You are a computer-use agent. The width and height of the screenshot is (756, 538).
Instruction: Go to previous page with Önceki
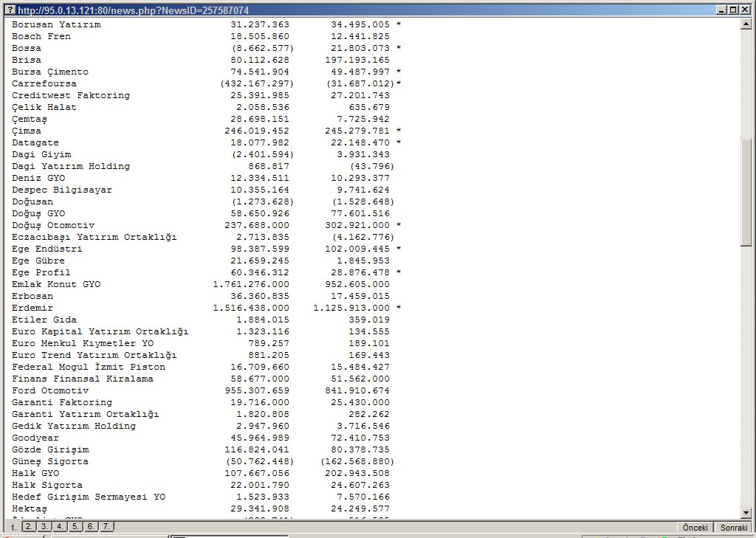(695, 528)
